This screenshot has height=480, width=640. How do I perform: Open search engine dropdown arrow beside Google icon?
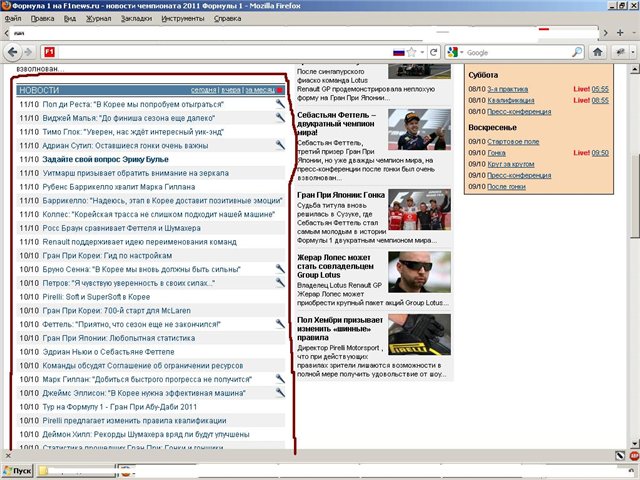(462, 52)
